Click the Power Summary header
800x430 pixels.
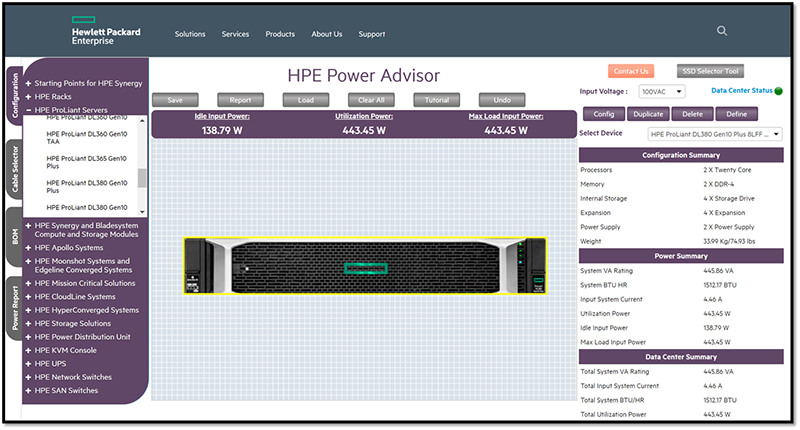[x=681, y=256]
